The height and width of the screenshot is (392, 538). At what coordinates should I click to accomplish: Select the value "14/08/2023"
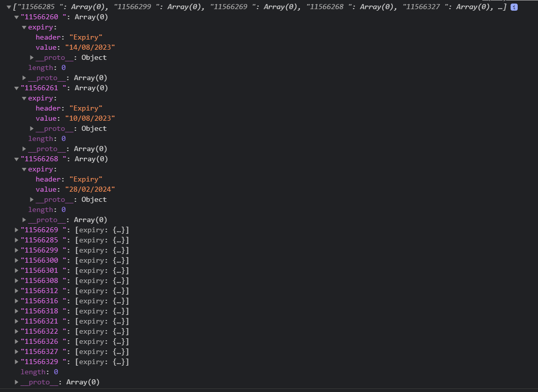90,47
